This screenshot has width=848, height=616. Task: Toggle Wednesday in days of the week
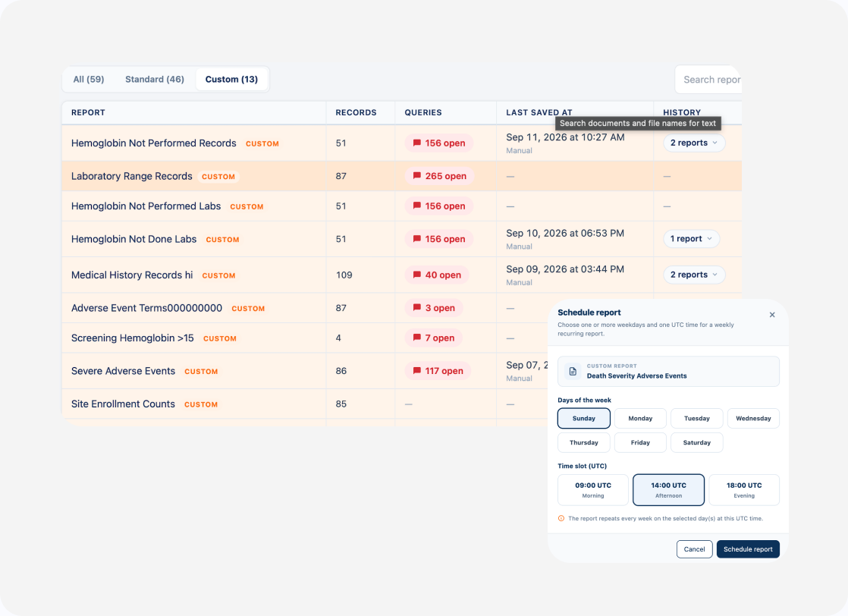tap(753, 418)
